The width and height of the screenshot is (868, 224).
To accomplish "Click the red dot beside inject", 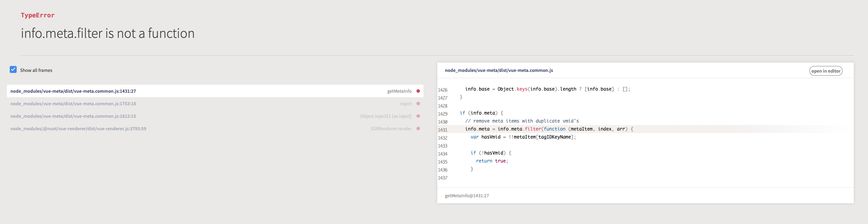I will (418, 103).
